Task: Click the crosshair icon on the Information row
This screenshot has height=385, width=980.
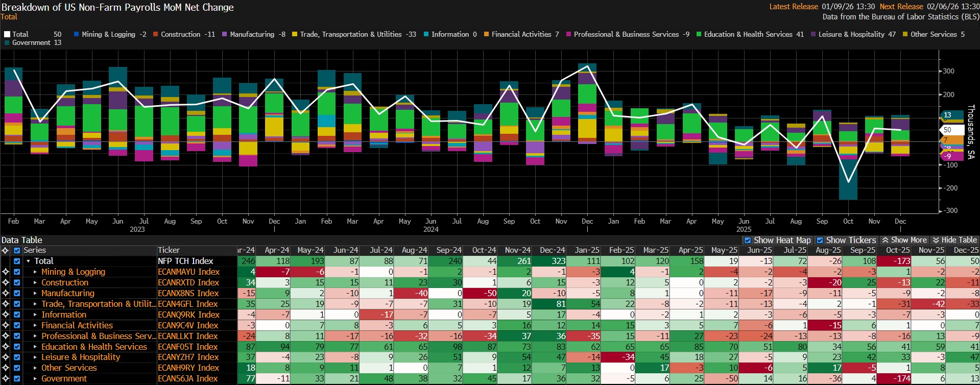Action: (5, 315)
